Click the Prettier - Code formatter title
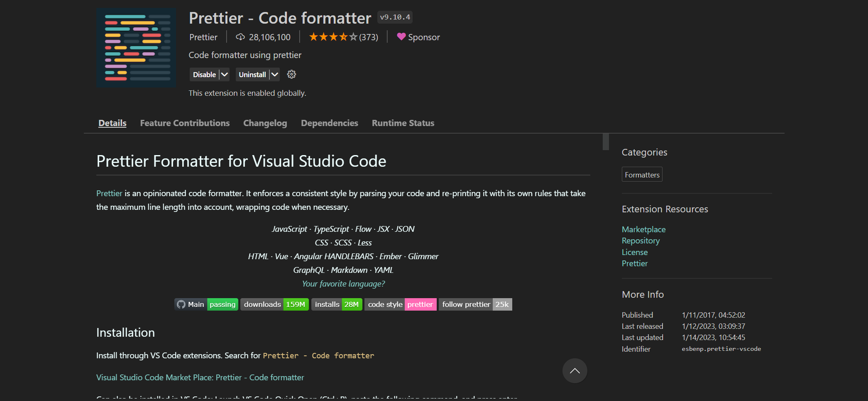 click(x=280, y=18)
